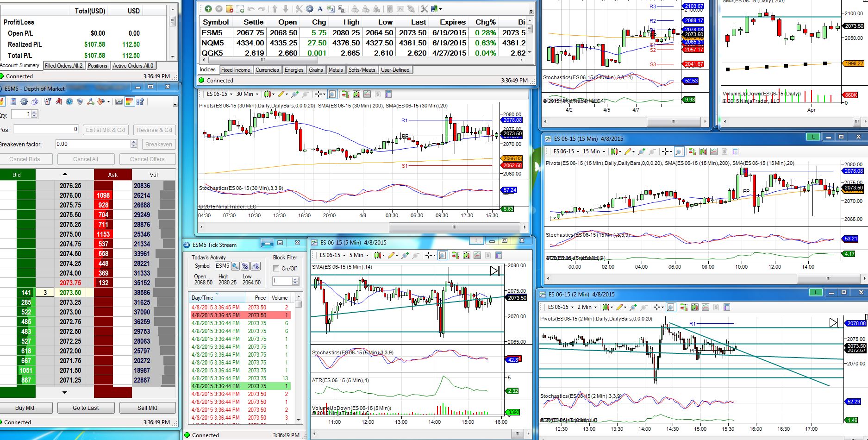Click the gear settings icon in quote board toolbar
The height and width of the screenshot is (440, 868).
click(309, 9)
